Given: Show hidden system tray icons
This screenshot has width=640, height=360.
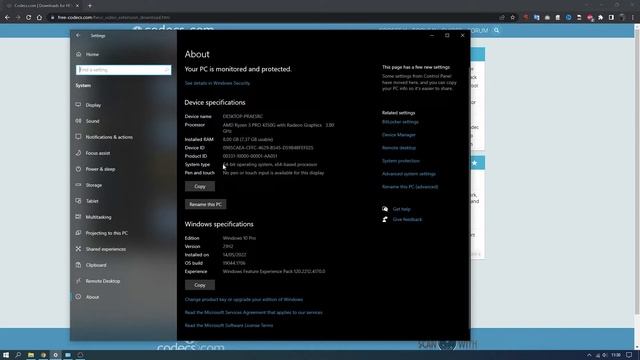Looking at the screenshot, I should pos(589,355).
